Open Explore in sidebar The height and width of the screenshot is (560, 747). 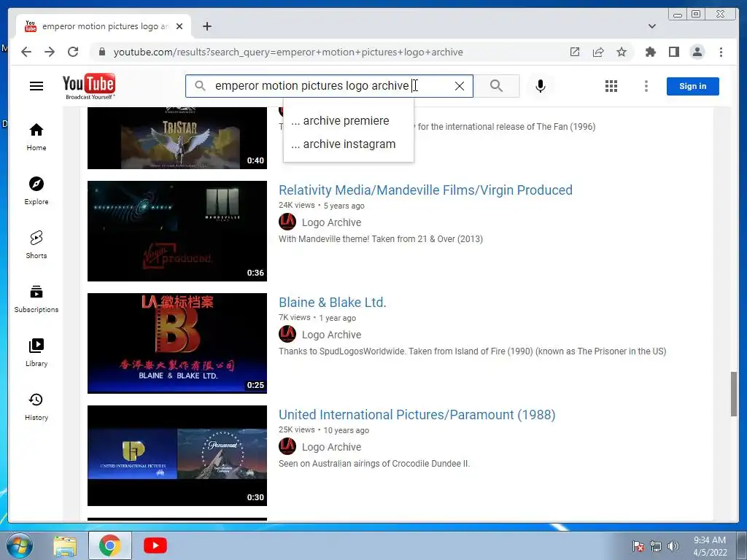(x=36, y=191)
